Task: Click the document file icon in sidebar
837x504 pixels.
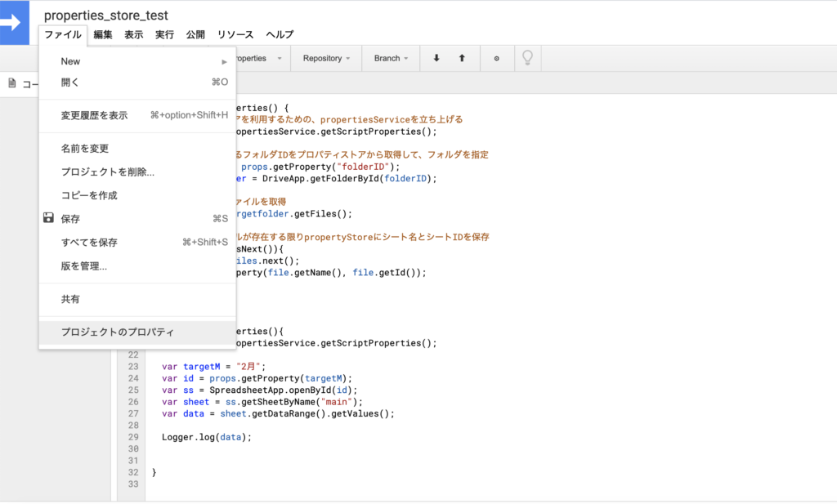Action: point(11,83)
